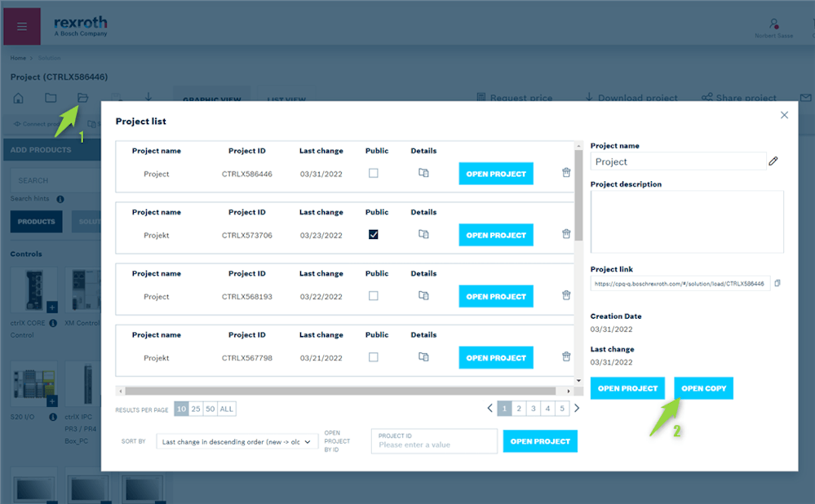Open Norbert Sasse user profile icon

774,24
